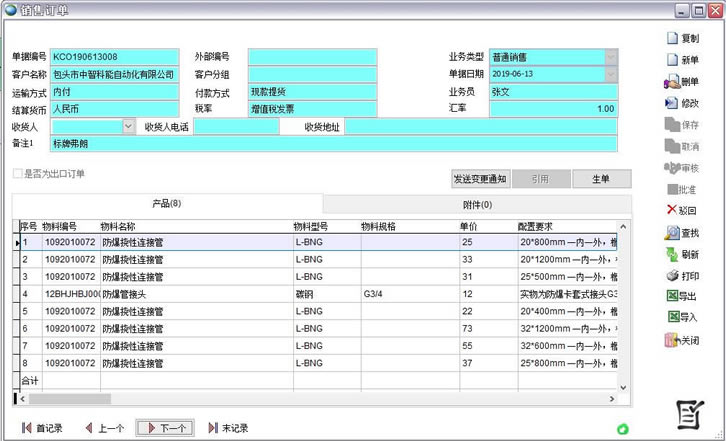This screenshot has width=726, height=441.
Task: Click the 客户分组 input field
Action: pyautogui.click(x=313, y=74)
